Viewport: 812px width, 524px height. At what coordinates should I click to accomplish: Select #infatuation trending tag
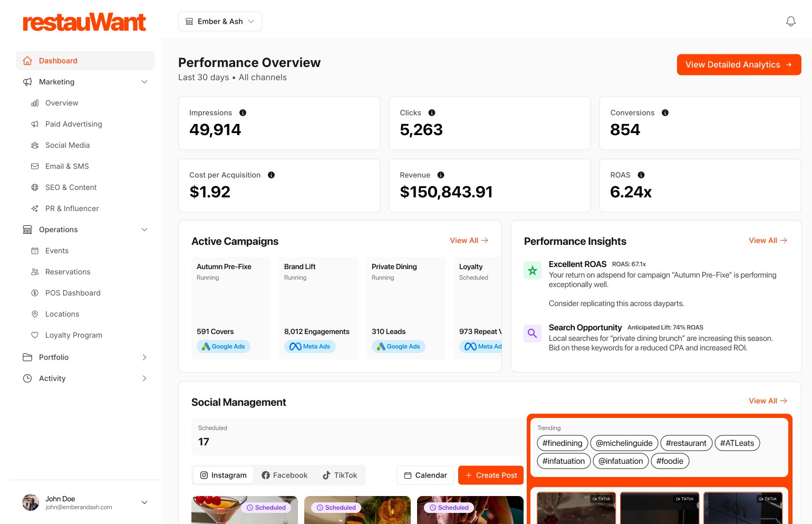pos(564,461)
